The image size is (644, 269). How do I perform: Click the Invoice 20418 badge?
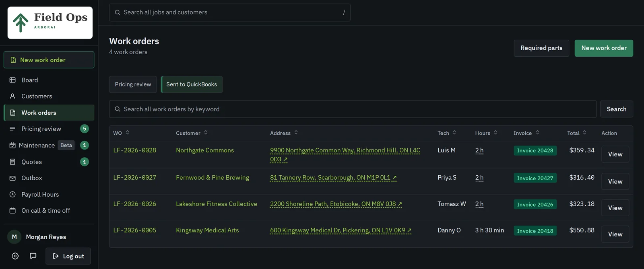pos(535,231)
